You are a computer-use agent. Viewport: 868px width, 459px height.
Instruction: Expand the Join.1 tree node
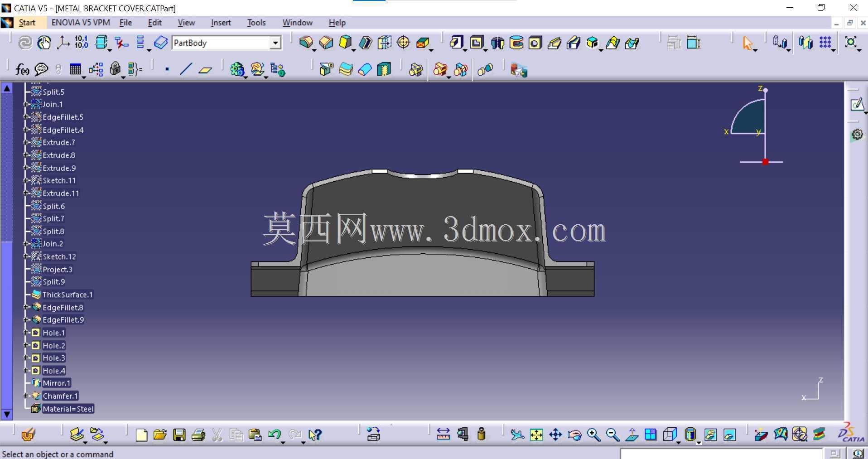point(26,104)
